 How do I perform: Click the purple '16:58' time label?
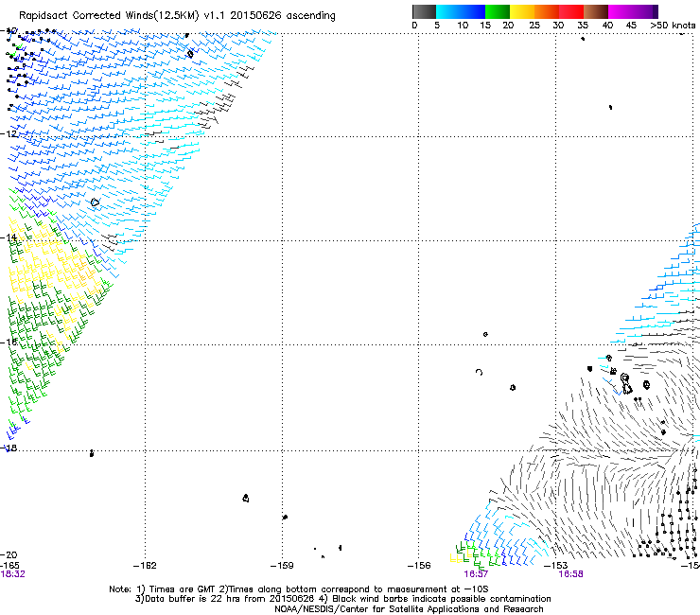tap(571, 574)
